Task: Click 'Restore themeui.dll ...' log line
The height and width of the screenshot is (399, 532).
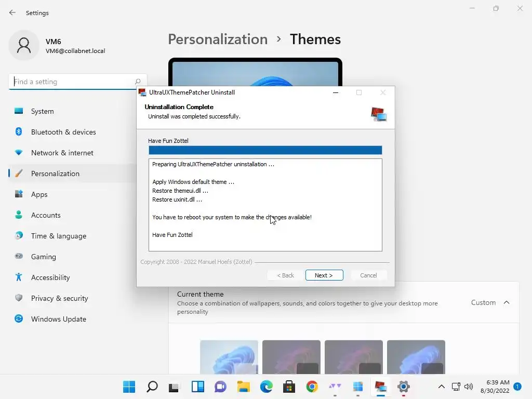Action: click(x=180, y=191)
